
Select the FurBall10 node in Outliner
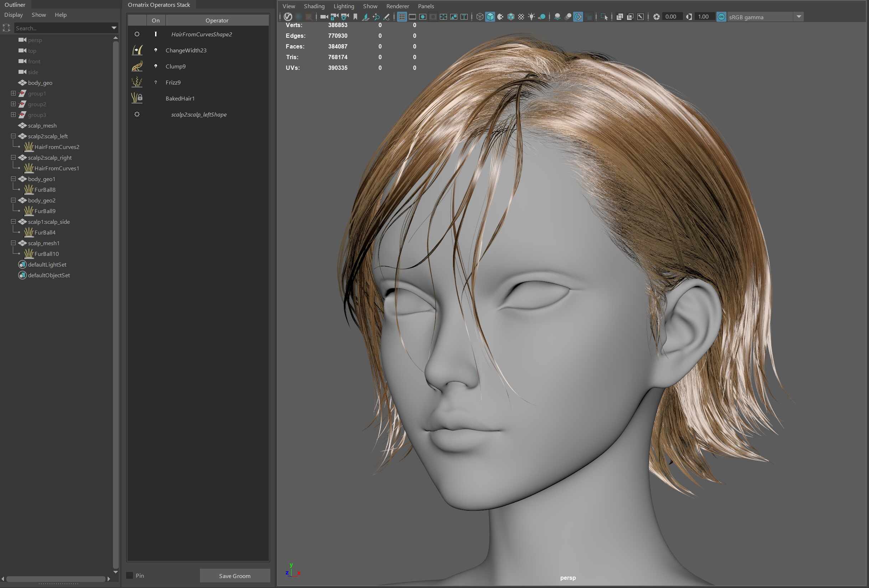coord(46,254)
